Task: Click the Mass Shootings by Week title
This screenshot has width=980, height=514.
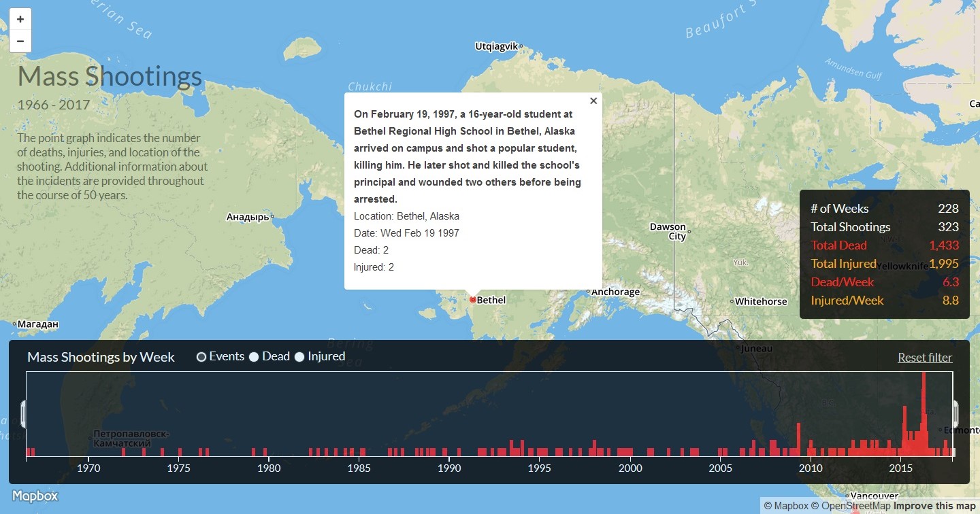Action: point(101,357)
